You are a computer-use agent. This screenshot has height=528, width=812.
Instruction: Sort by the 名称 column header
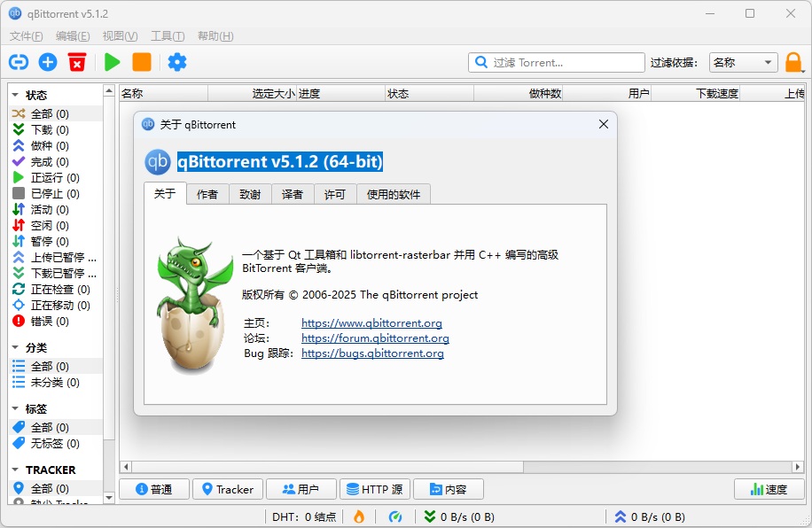tap(164, 94)
